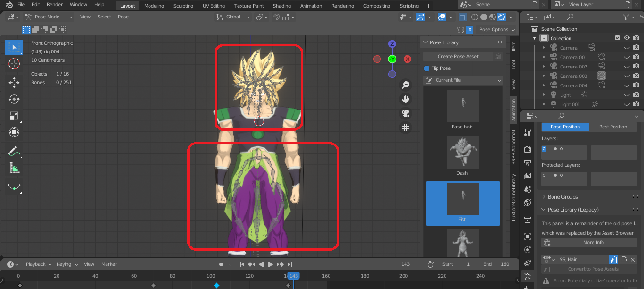The height and width of the screenshot is (289, 644).
Task: Expand Camera.003 in the outliner
Action: (544, 76)
